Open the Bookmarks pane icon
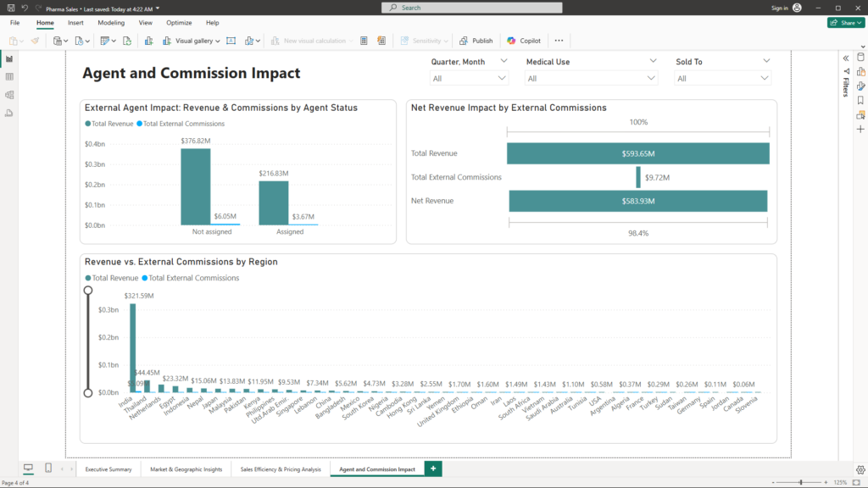 [860, 100]
